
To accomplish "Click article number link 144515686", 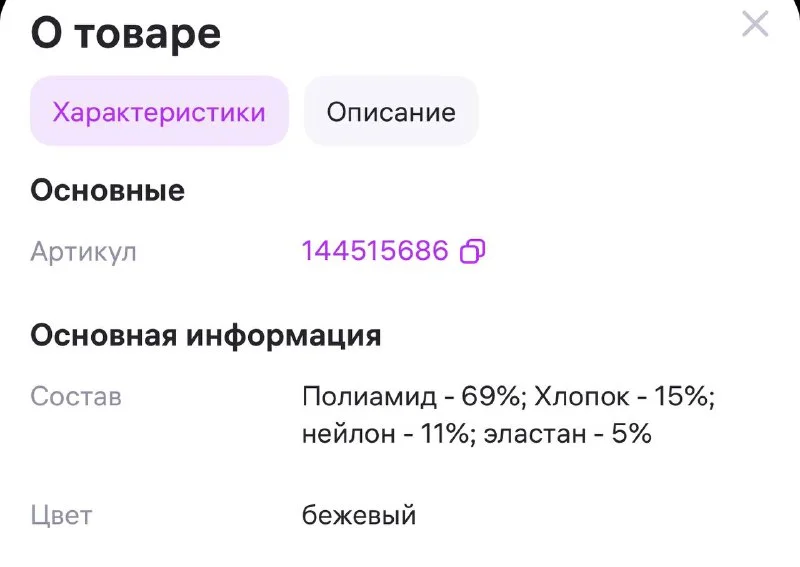I will 375,251.
